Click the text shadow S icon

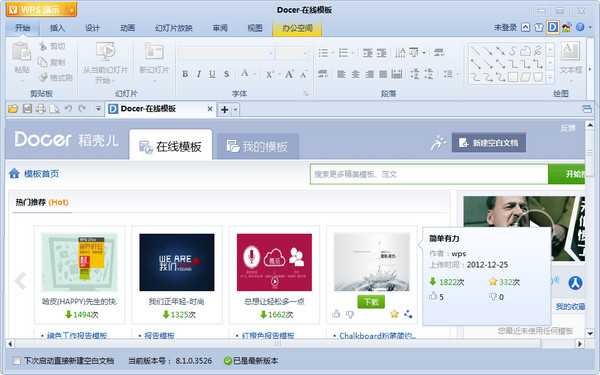(227, 74)
